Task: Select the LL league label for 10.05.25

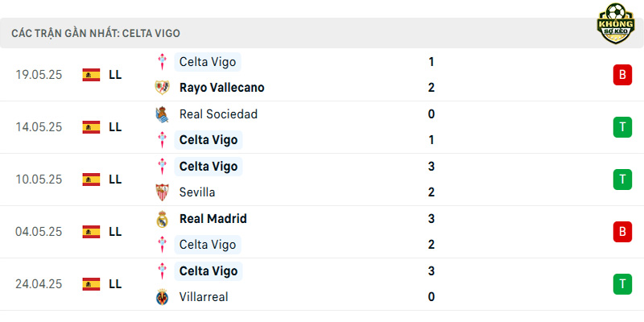Action: 115,180
